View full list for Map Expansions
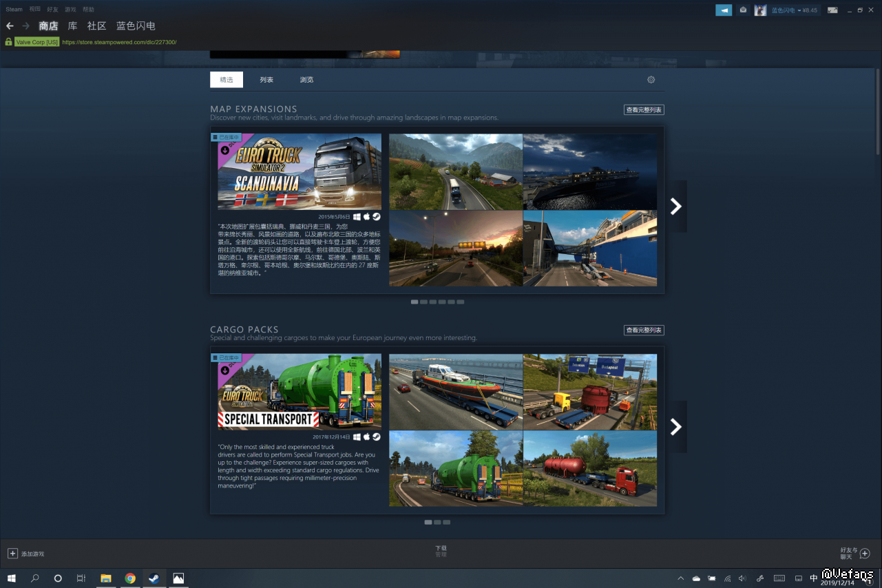The width and height of the screenshot is (882, 588). 644,110
